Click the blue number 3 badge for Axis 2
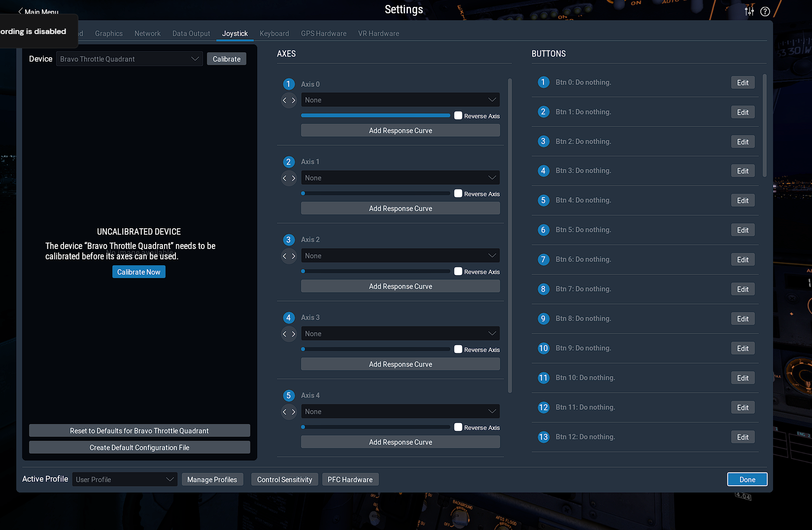This screenshot has width=812, height=530. tap(288, 240)
